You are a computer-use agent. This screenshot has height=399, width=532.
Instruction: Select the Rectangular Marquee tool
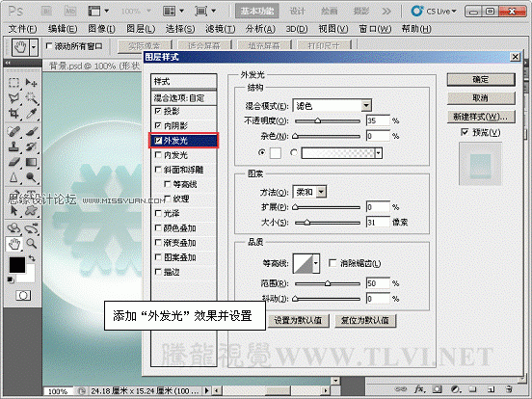(x=13, y=83)
